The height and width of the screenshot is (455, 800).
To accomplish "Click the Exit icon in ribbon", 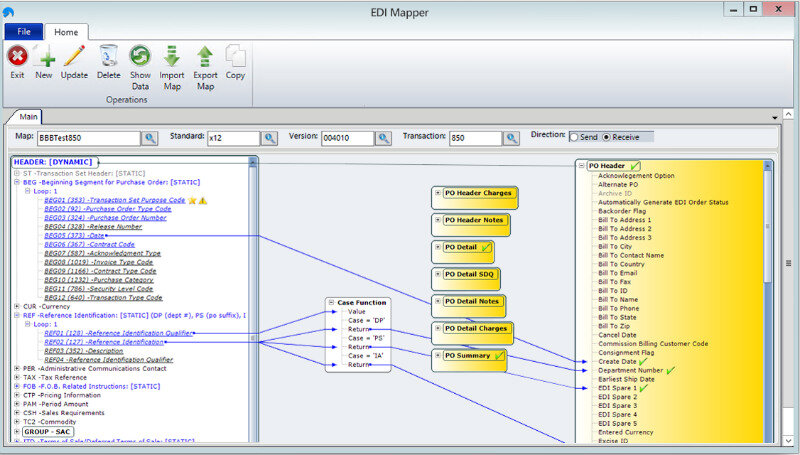I will pyautogui.click(x=17, y=58).
